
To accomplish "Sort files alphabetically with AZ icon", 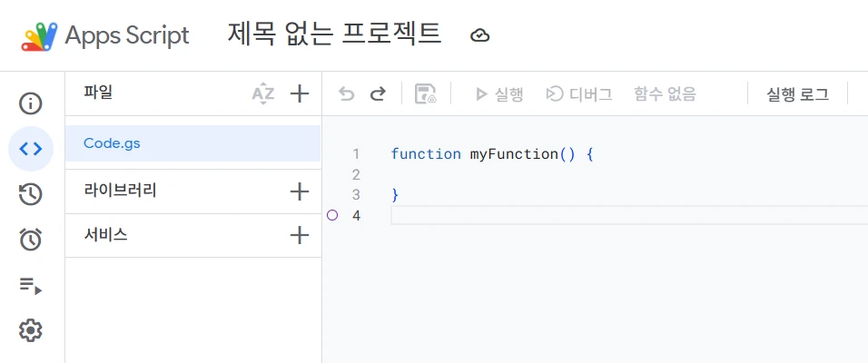I will coord(262,93).
